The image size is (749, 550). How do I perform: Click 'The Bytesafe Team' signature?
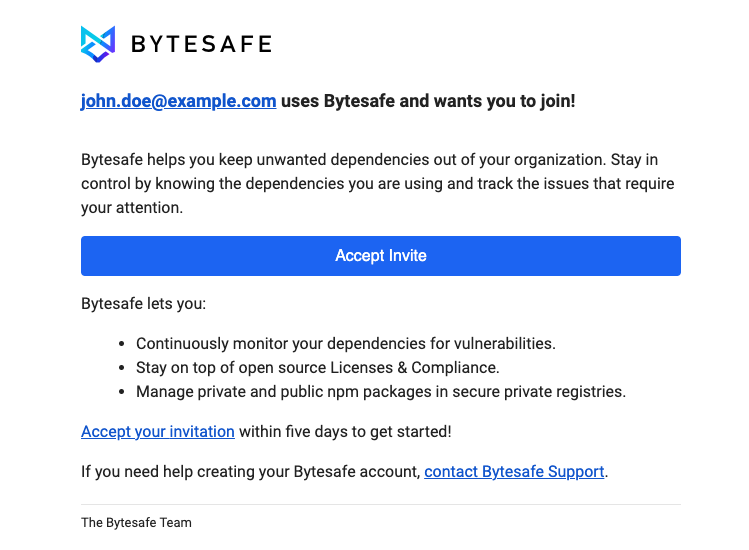136,523
